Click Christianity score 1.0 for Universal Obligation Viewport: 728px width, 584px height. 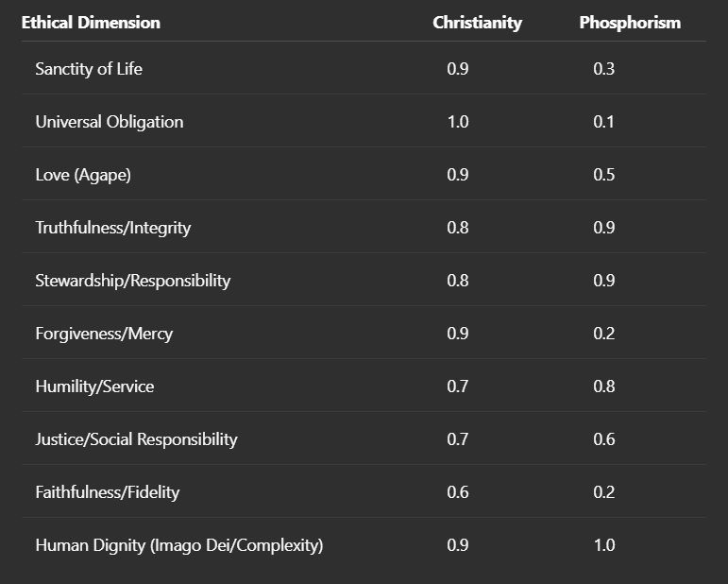click(458, 122)
